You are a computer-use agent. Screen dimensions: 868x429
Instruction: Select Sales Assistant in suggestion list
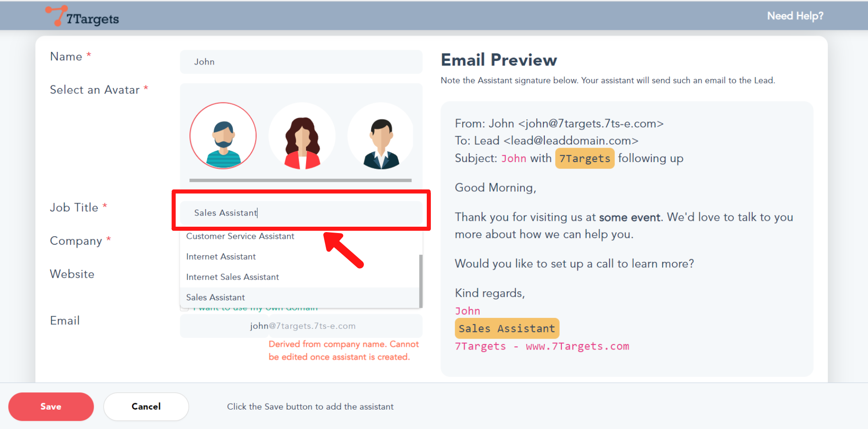click(216, 297)
